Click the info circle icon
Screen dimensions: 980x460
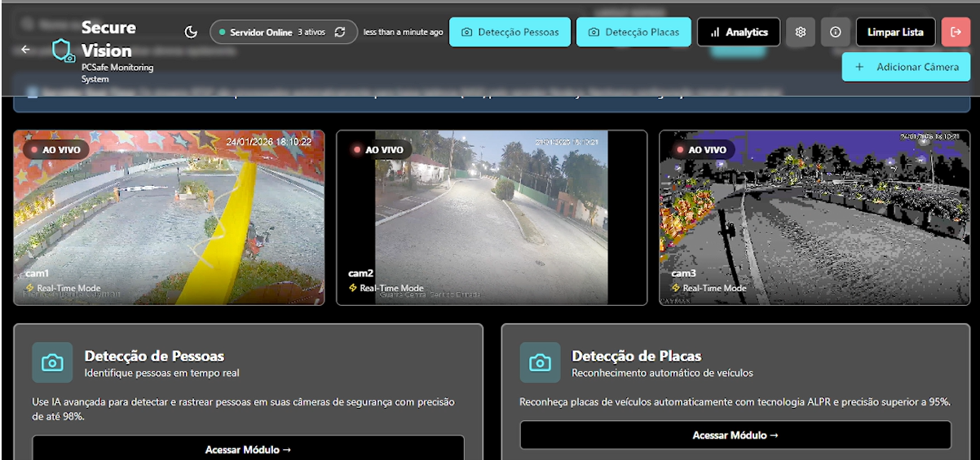(836, 32)
